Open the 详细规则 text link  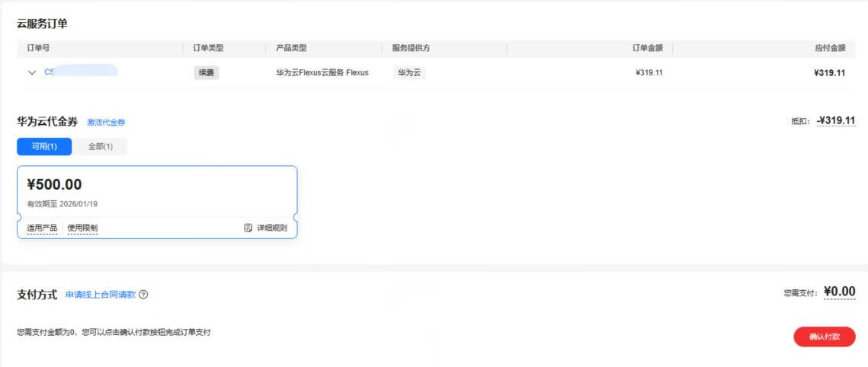[271, 228]
